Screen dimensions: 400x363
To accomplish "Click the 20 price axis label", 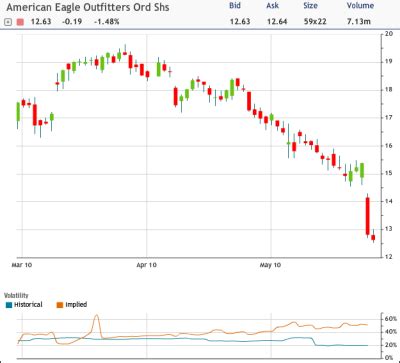I will (x=388, y=34).
